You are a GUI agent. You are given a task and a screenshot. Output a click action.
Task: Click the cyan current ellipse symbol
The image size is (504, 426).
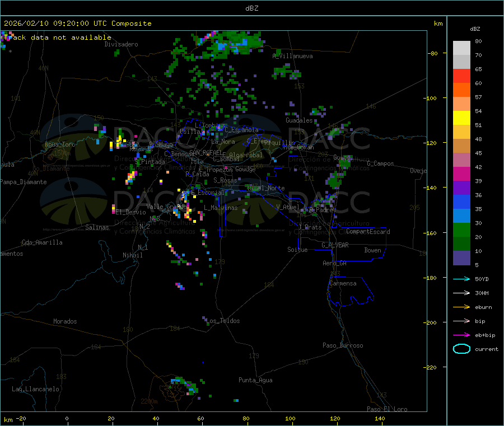tap(461, 349)
